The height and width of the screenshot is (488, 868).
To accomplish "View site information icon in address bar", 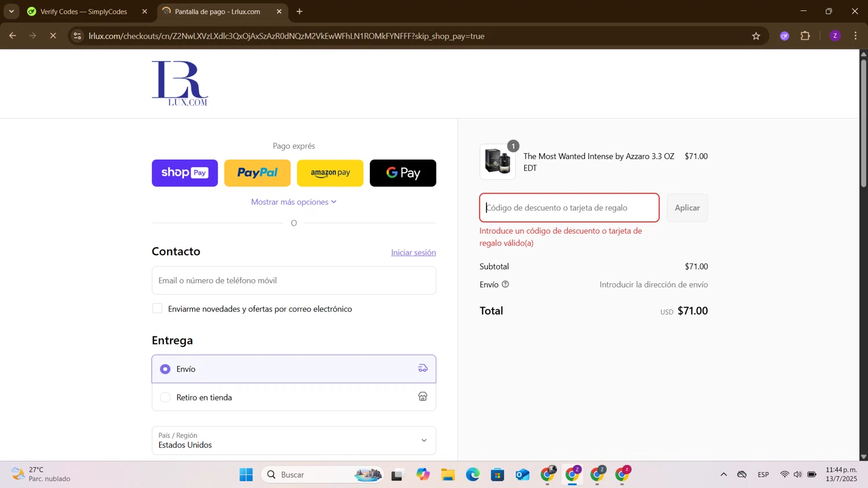I will click(78, 36).
